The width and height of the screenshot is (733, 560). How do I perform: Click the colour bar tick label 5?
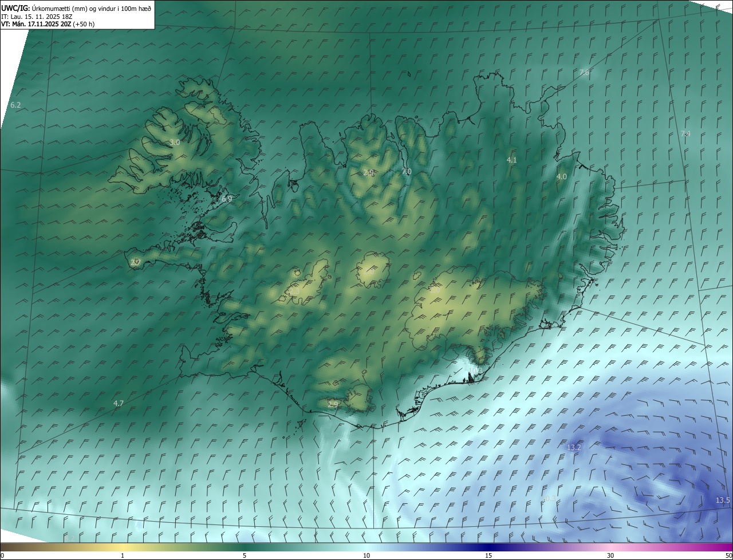(x=245, y=555)
